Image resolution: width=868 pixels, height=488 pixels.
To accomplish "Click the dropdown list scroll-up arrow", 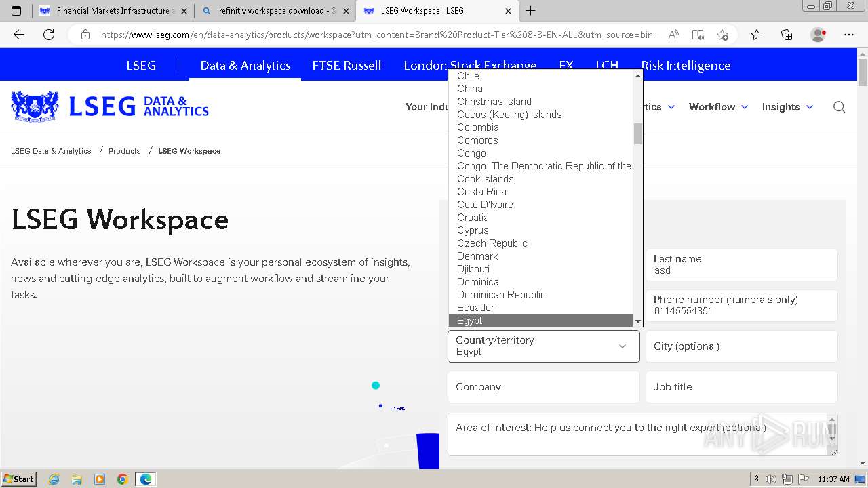I will (637, 75).
